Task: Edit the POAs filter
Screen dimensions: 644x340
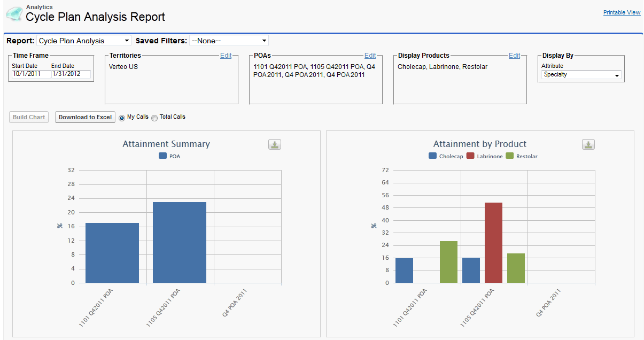Action: pos(370,56)
